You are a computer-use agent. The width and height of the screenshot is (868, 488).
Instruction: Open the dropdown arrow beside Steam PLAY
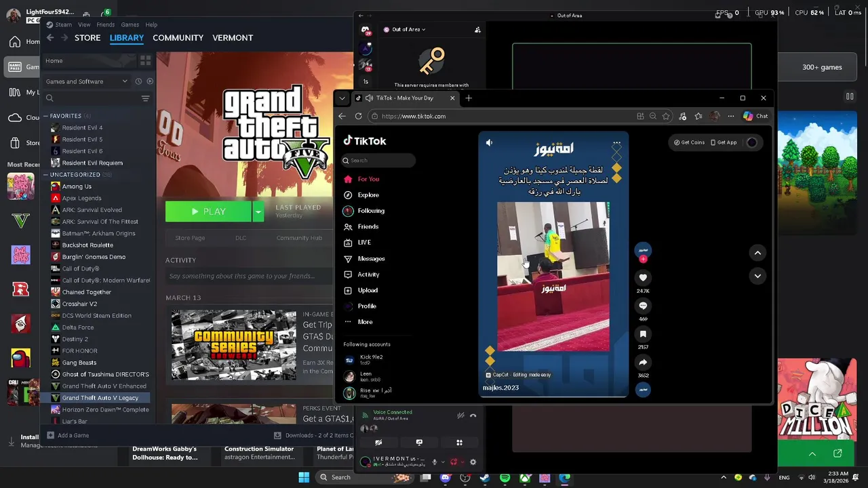pyautogui.click(x=258, y=211)
